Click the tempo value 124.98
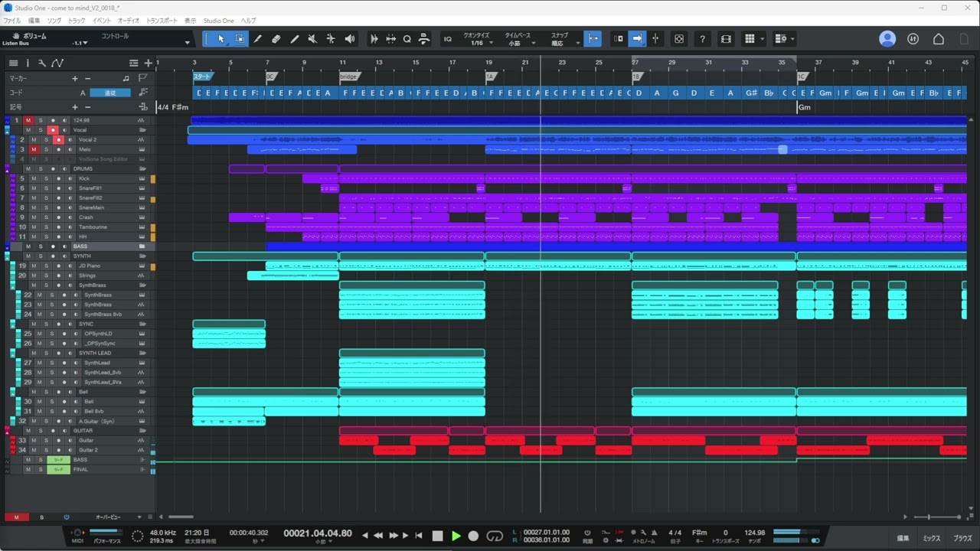 (x=754, y=533)
